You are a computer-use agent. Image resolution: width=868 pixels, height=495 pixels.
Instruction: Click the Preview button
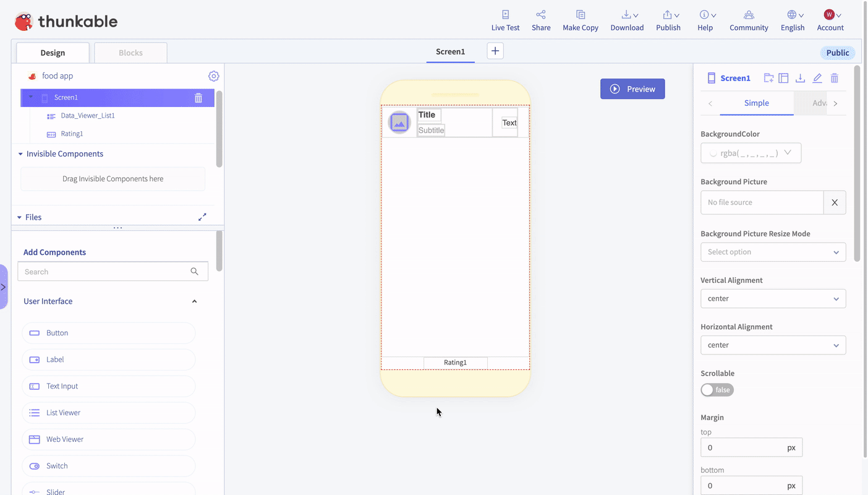pos(632,89)
